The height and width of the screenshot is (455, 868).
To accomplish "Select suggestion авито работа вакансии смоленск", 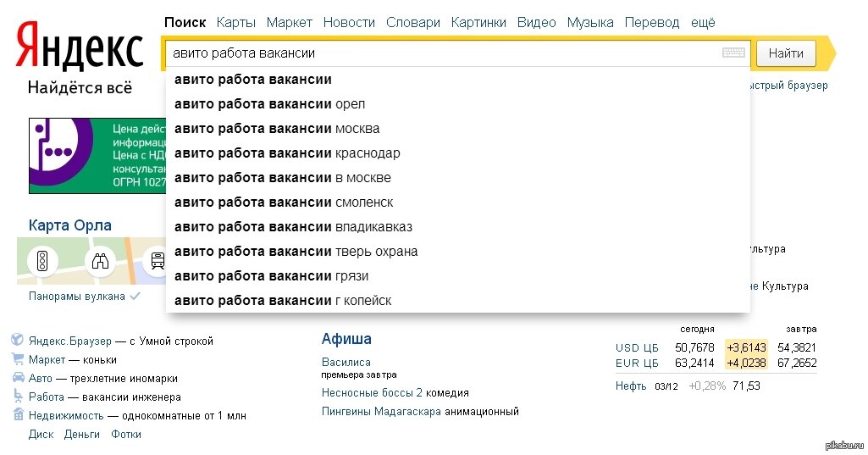I will (458, 203).
